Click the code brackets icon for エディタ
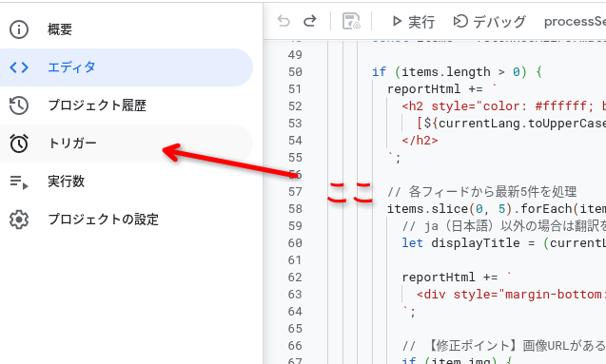 (19, 67)
